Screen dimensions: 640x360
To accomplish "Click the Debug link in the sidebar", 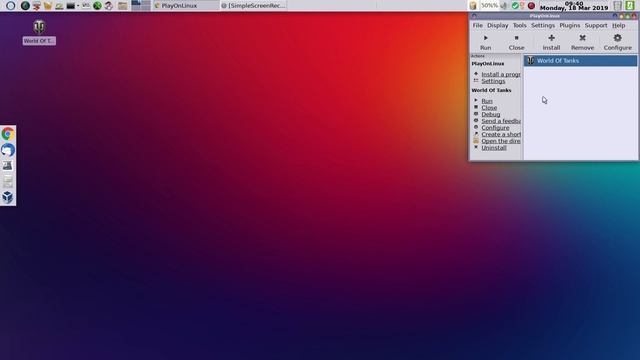I will 491,114.
